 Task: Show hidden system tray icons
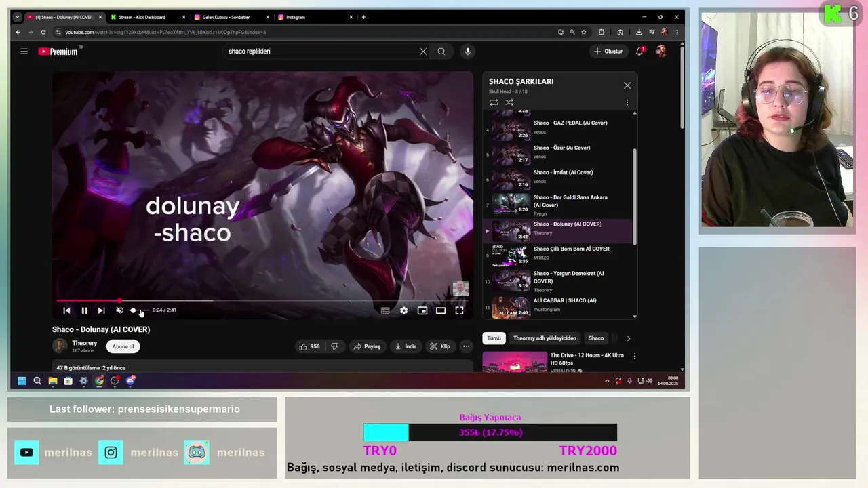tap(607, 381)
